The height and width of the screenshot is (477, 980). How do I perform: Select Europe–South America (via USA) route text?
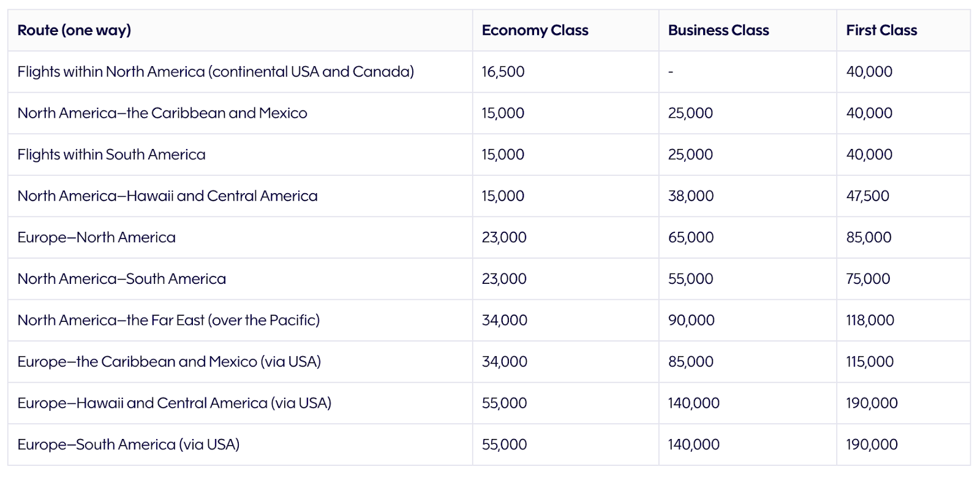click(128, 445)
